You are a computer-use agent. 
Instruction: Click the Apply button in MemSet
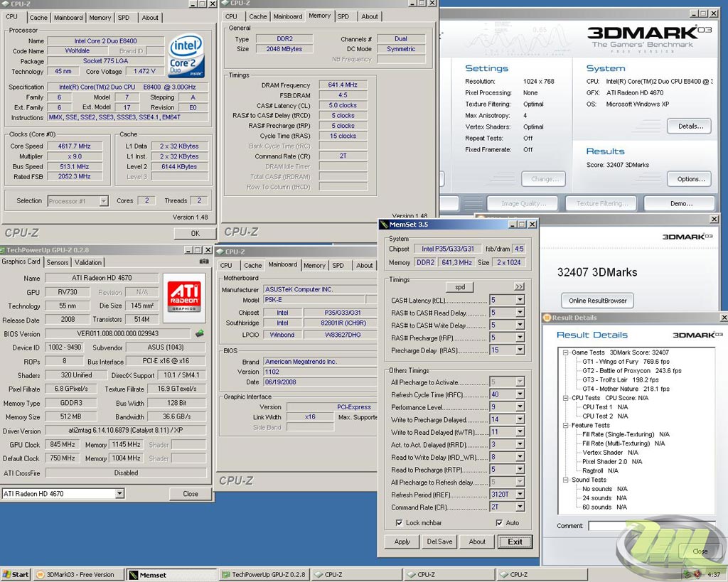tap(402, 541)
